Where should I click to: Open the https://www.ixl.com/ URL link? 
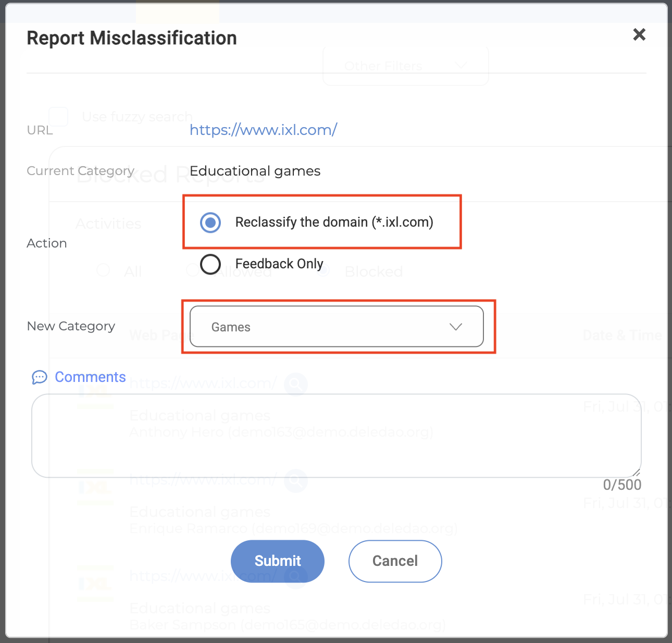click(x=263, y=130)
